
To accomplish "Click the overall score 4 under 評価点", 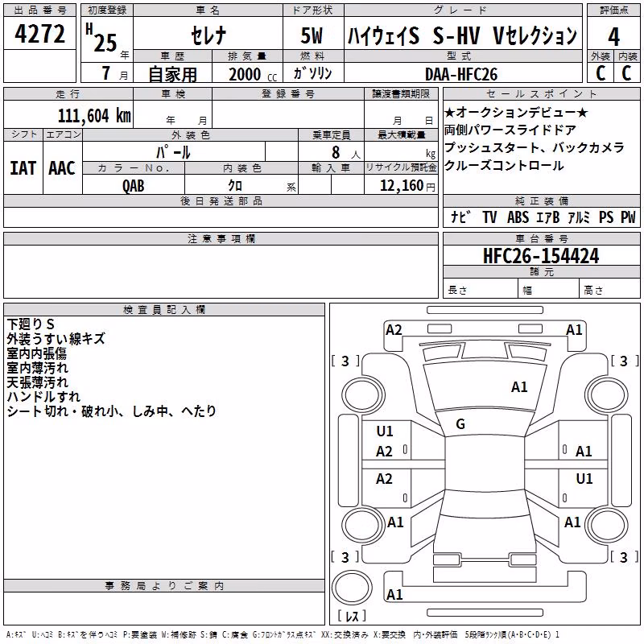I will [613, 36].
